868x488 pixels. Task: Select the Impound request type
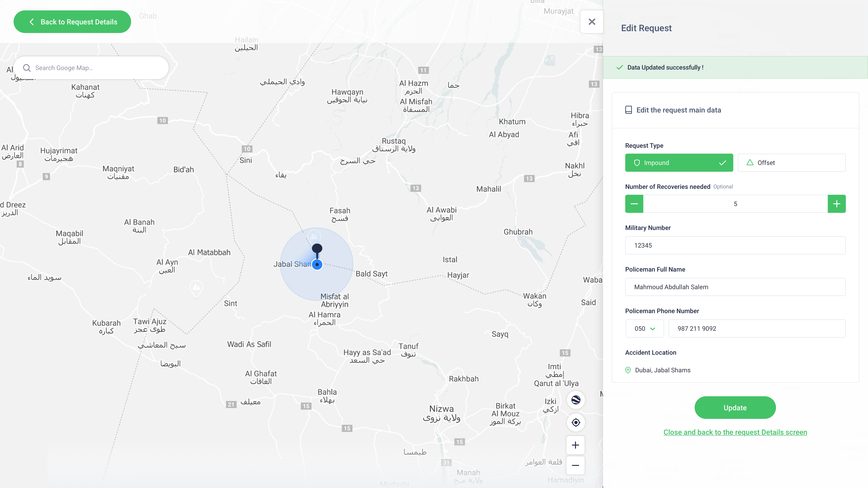[679, 163]
